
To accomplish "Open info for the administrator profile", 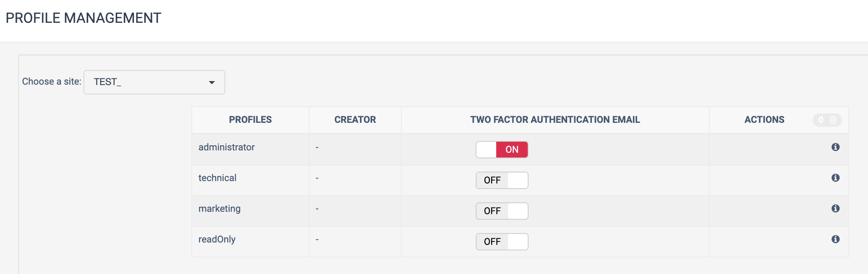I will coord(835,147).
